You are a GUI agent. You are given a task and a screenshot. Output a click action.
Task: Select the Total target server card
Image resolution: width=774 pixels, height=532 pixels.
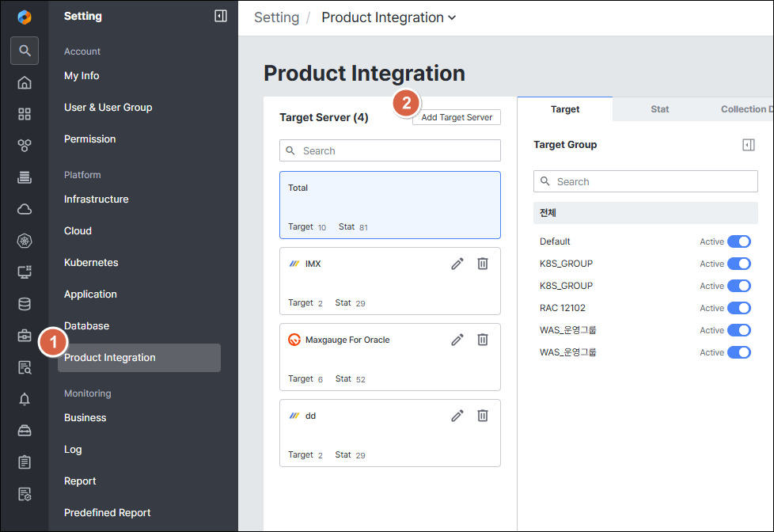coord(390,205)
